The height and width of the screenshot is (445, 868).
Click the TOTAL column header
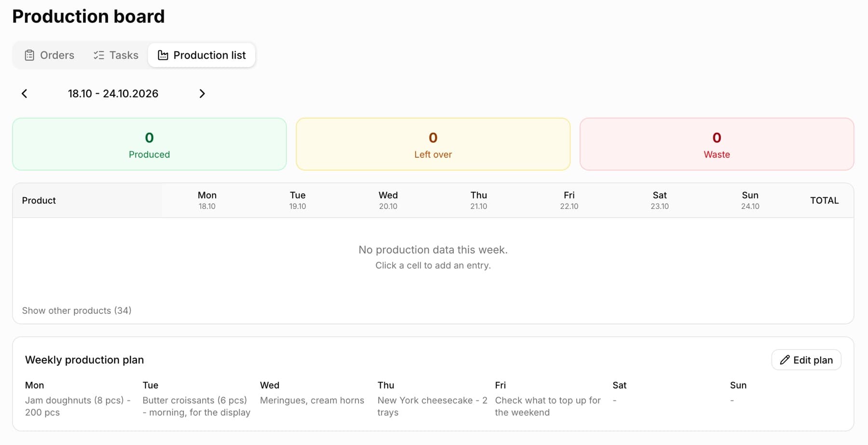point(825,201)
